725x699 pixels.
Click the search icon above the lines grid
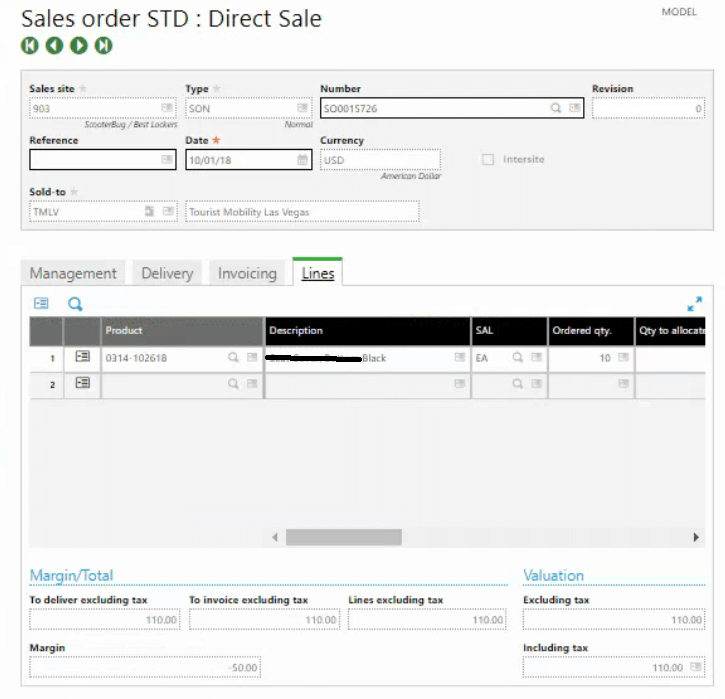75,304
